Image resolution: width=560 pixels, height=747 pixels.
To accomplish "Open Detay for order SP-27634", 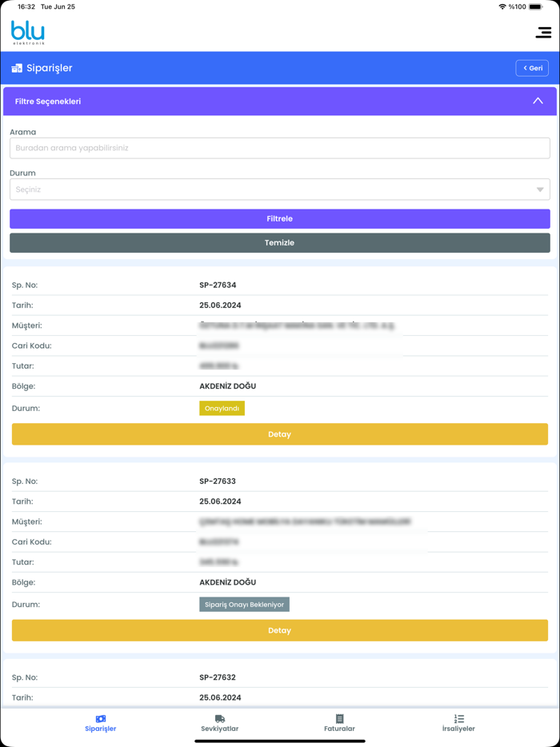I will click(x=280, y=434).
